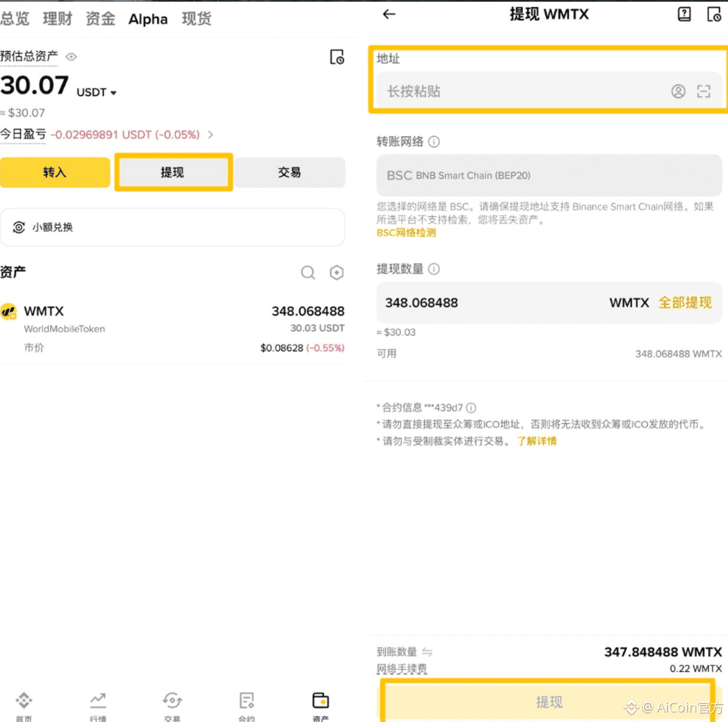Expand the USDT currency unit dropdown
Viewport: 728px width, 722px height.
point(96,92)
